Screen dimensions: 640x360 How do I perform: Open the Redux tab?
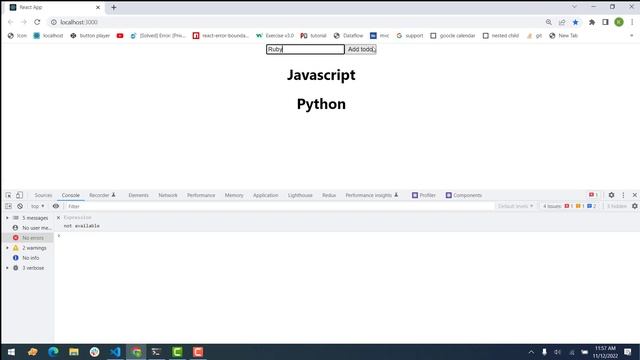click(x=329, y=196)
